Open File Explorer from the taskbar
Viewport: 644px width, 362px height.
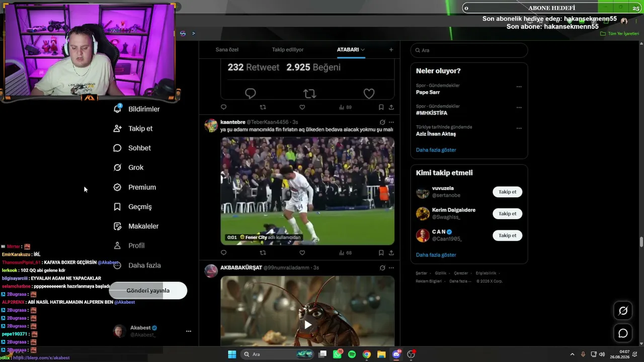click(381, 354)
